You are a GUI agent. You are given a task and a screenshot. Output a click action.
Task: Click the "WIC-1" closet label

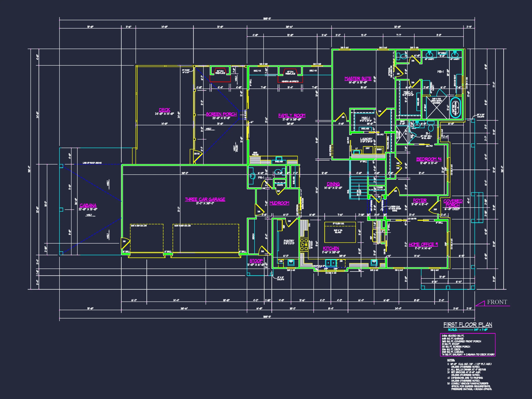(366, 118)
